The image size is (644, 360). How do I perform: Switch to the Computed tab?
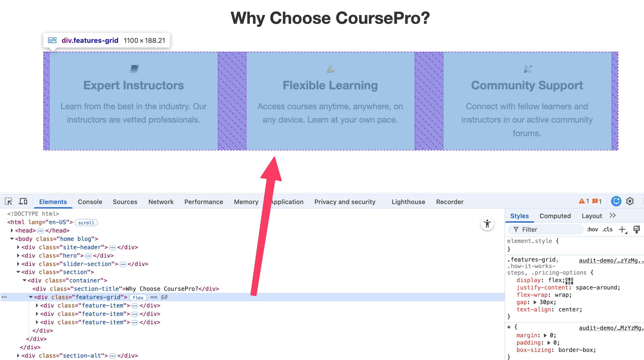pyautogui.click(x=555, y=216)
